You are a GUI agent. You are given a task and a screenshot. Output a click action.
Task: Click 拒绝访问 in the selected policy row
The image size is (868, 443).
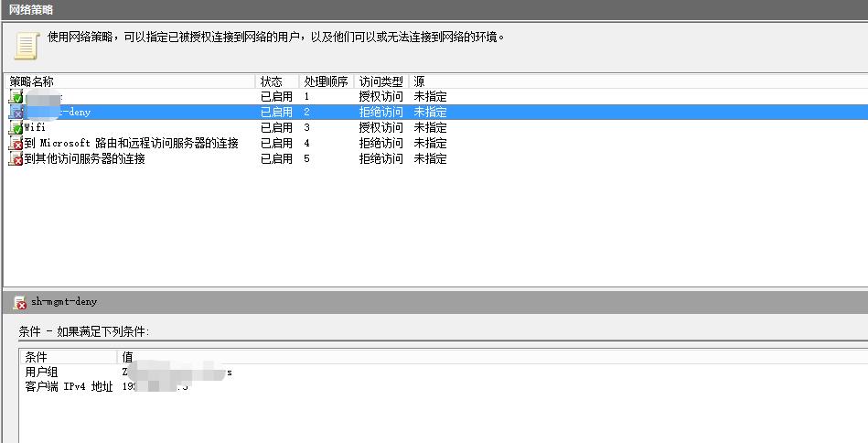tap(380, 112)
